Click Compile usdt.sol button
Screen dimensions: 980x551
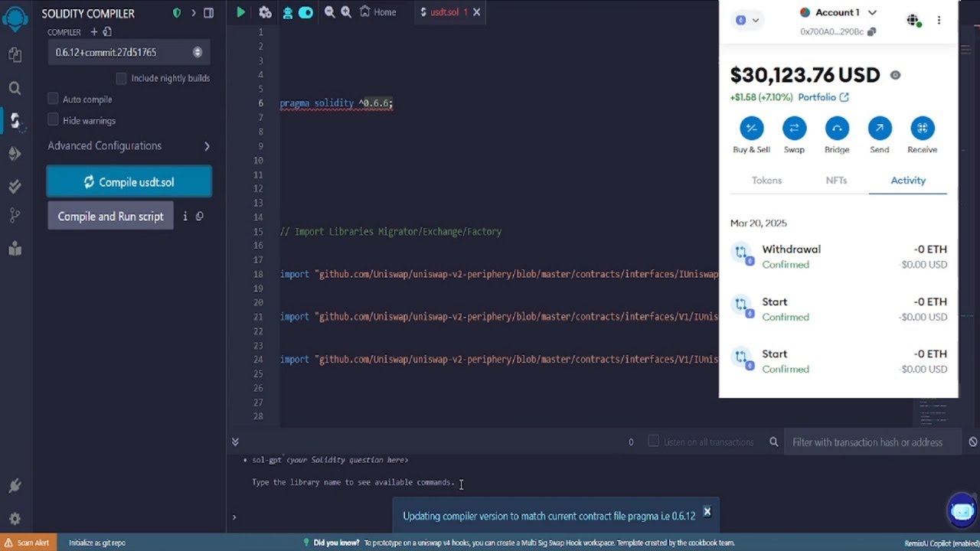[x=129, y=182]
